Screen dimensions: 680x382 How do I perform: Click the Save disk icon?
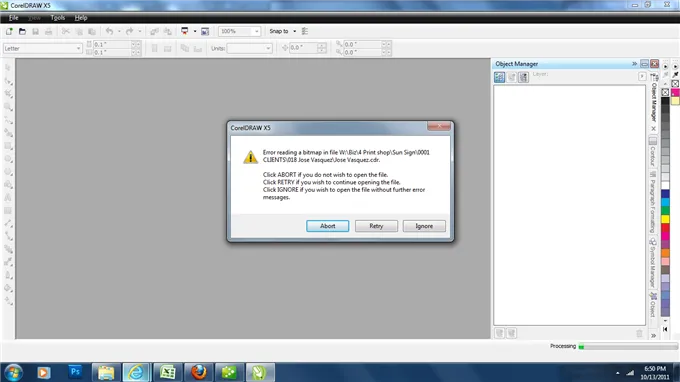[36, 31]
